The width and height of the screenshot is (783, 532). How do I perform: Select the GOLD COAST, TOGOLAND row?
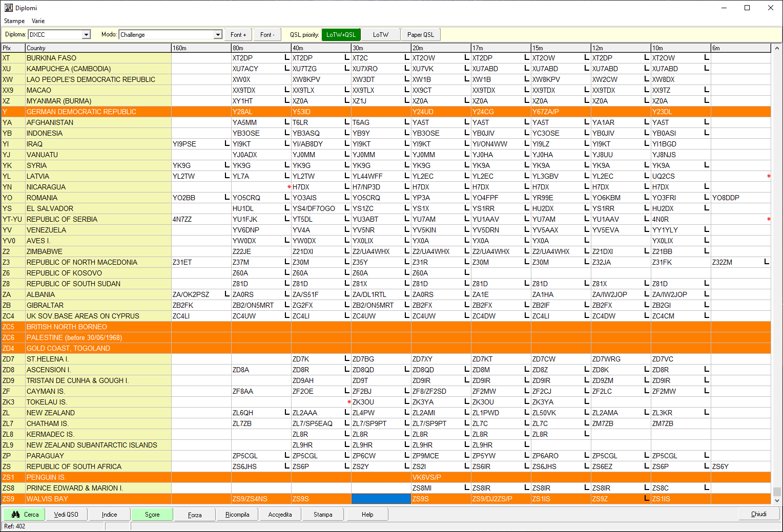click(386, 348)
